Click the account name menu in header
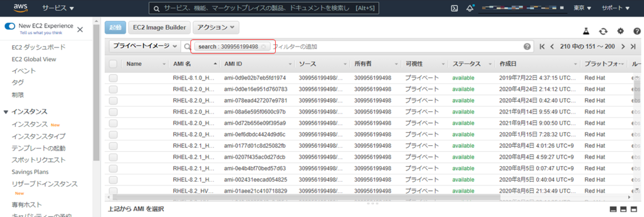This screenshot has height=217, width=644. [x=522, y=8]
